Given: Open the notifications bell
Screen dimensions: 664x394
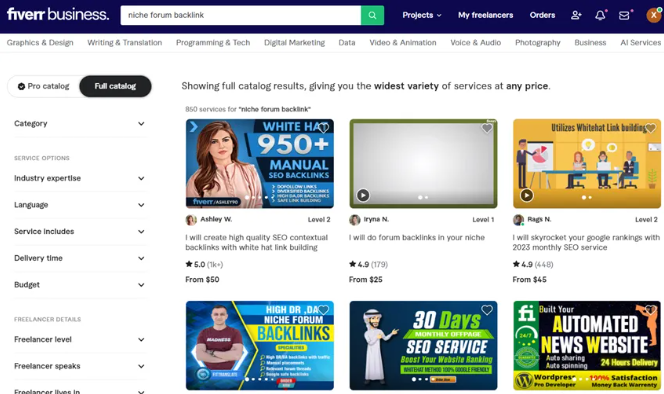Looking at the screenshot, I should point(600,15).
